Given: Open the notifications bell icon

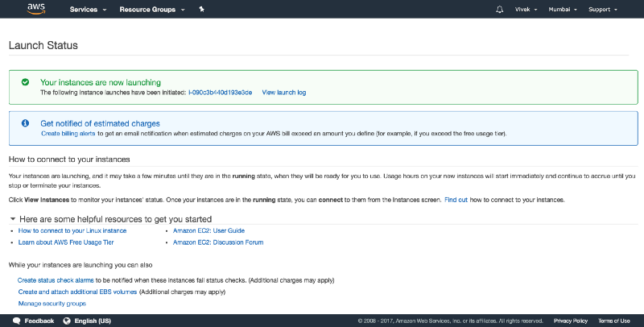Looking at the screenshot, I should click(499, 10).
